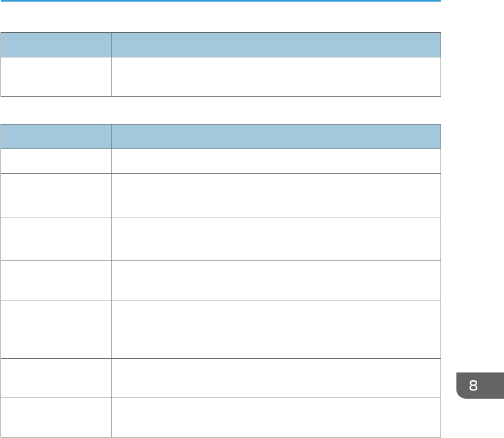The height and width of the screenshot is (438, 504).
Task: Click lower table tallest body row wide cell
Action: tap(276, 329)
